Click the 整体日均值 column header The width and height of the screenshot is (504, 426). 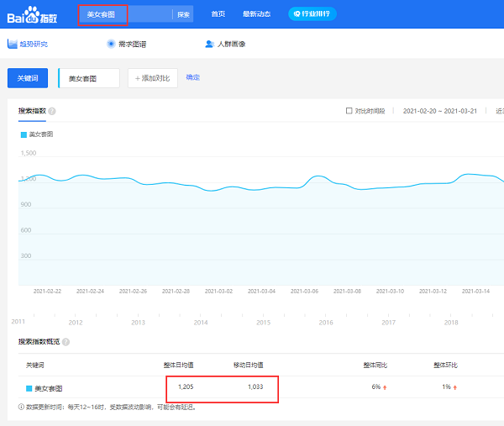[178, 365]
